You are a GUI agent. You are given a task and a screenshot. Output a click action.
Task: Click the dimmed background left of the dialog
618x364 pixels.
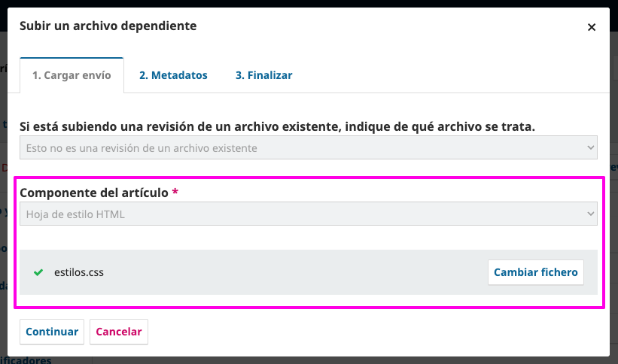pos(3,226)
